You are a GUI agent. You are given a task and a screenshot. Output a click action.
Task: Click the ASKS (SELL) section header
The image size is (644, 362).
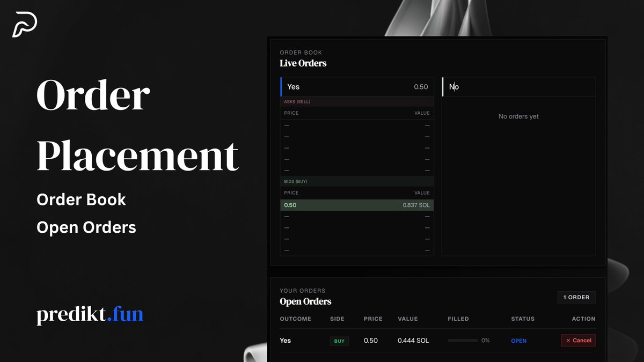[x=357, y=101]
